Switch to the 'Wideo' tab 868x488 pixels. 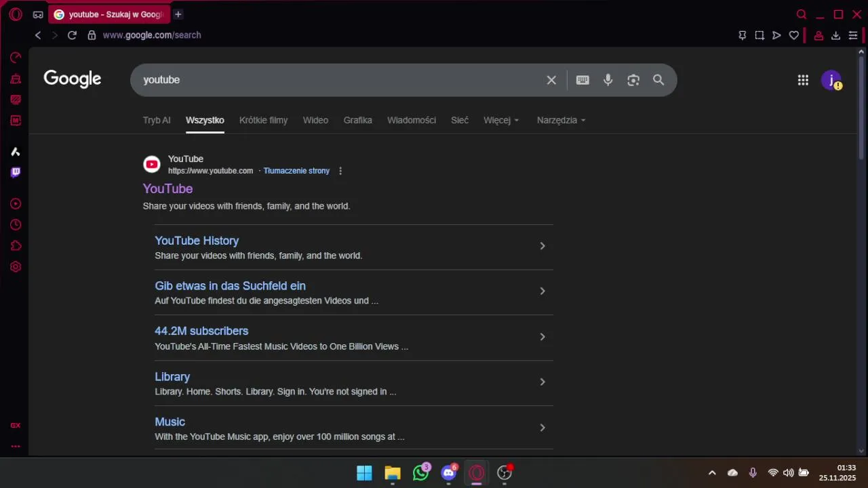coord(315,120)
